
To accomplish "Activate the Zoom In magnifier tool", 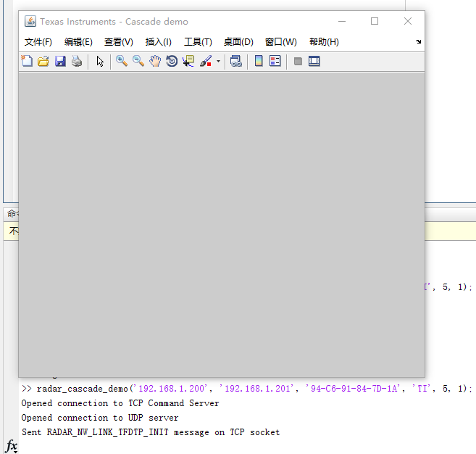I will [122, 62].
